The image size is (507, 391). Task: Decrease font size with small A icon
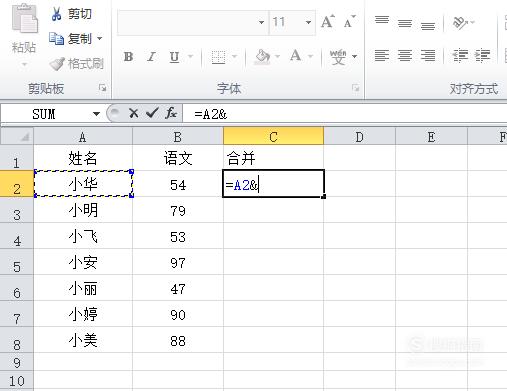(349, 22)
